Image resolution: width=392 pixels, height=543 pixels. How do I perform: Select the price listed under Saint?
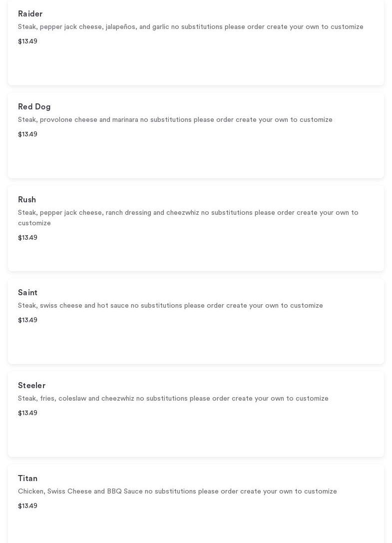[x=27, y=320]
